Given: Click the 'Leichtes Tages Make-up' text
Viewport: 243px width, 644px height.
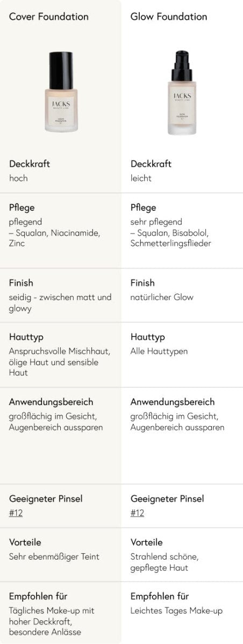Looking at the screenshot, I should (x=176, y=611).
